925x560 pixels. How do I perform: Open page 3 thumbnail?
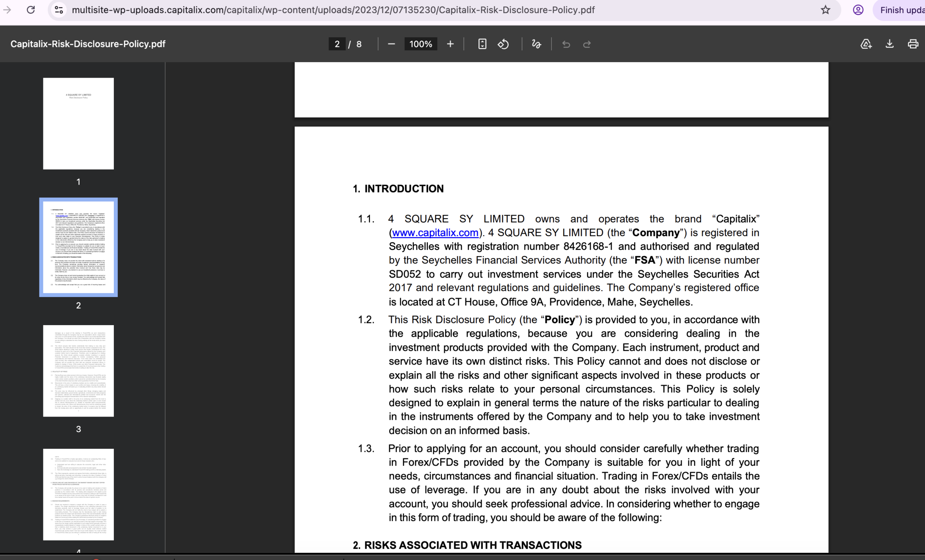click(x=78, y=371)
